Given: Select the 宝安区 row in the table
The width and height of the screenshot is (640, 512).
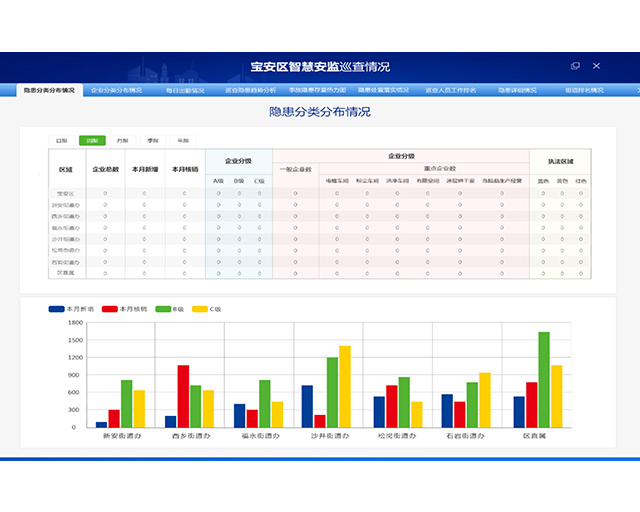Looking at the screenshot, I should tap(66, 193).
